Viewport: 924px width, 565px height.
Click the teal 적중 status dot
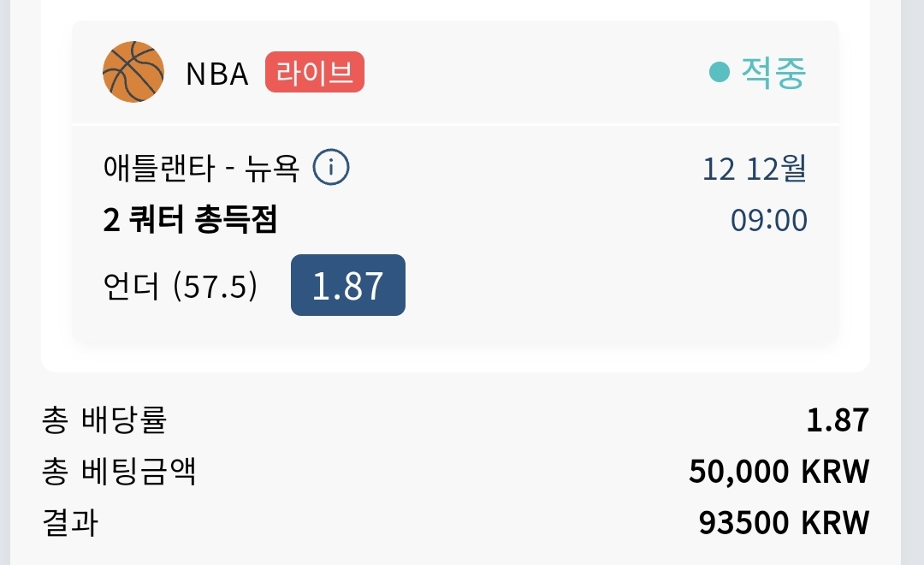[719, 73]
